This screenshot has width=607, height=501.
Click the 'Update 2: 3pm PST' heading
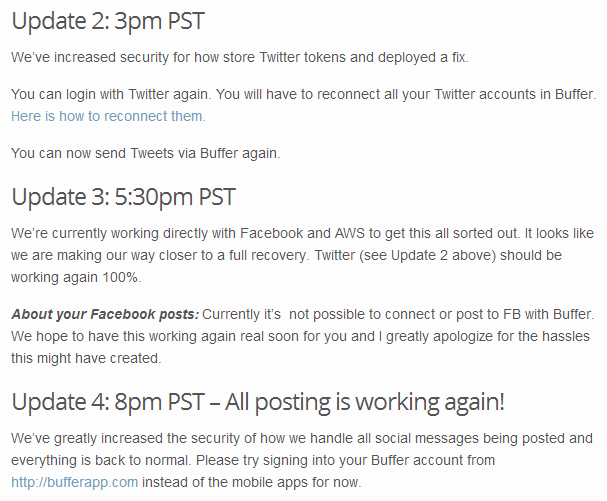[x=108, y=21]
